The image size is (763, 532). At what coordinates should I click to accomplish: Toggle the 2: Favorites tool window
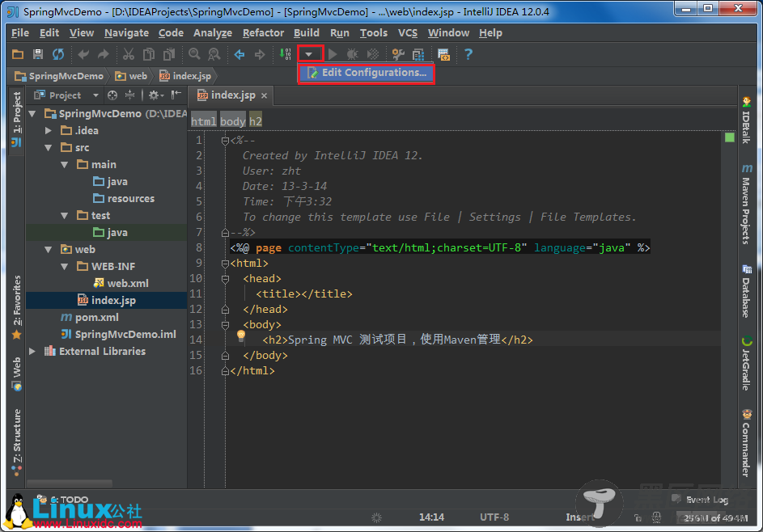[x=16, y=307]
